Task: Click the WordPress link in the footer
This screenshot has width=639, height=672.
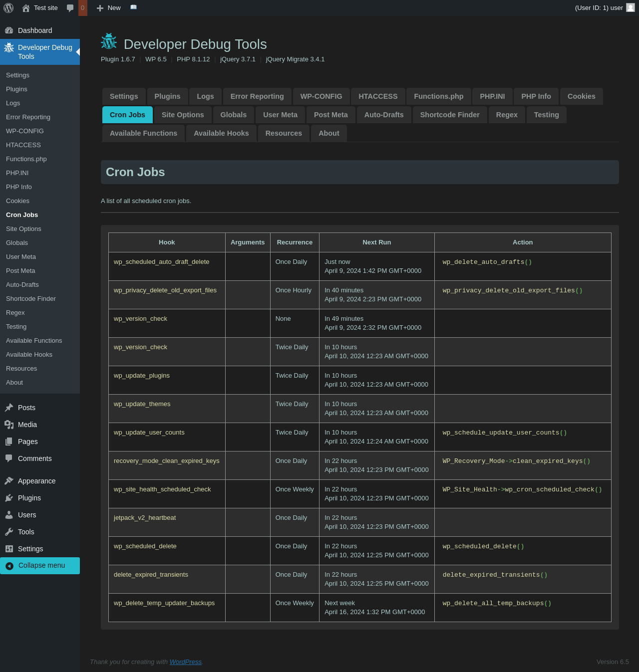Action: [185, 662]
